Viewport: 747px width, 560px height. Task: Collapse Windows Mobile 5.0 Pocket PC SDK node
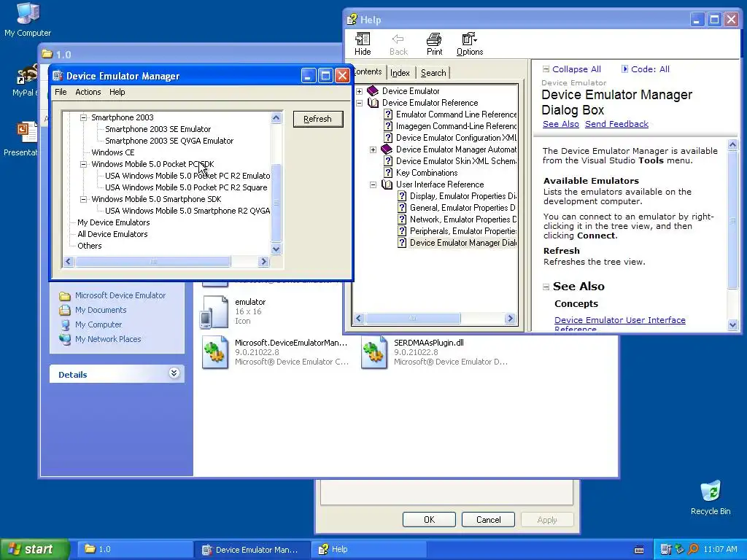[83, 164]
